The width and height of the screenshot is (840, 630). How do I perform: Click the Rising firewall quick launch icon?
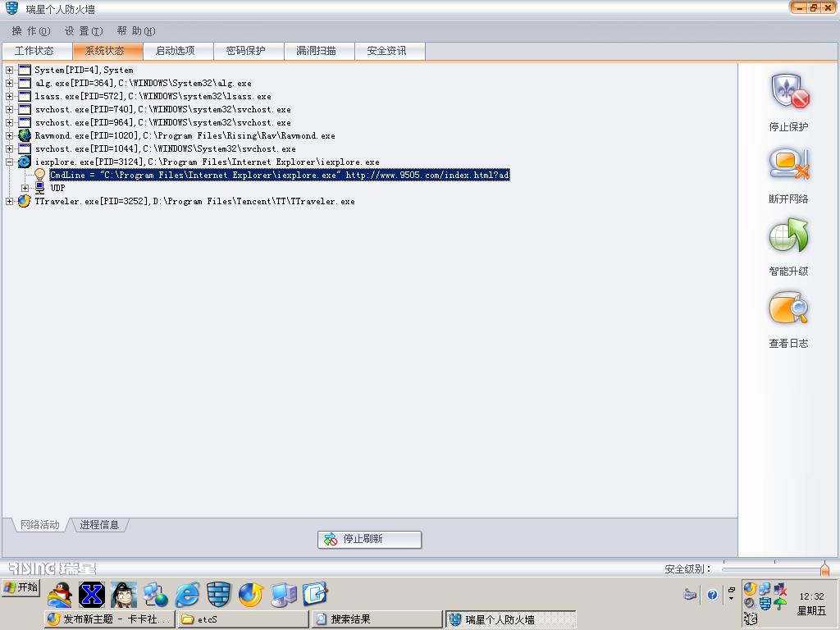[x=218, y=595]
